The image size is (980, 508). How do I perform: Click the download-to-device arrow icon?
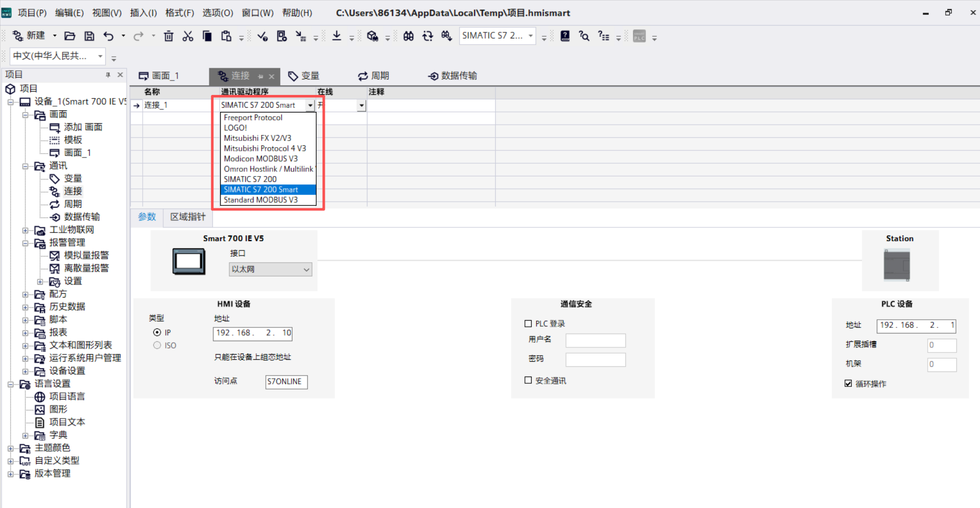point(337,36)
